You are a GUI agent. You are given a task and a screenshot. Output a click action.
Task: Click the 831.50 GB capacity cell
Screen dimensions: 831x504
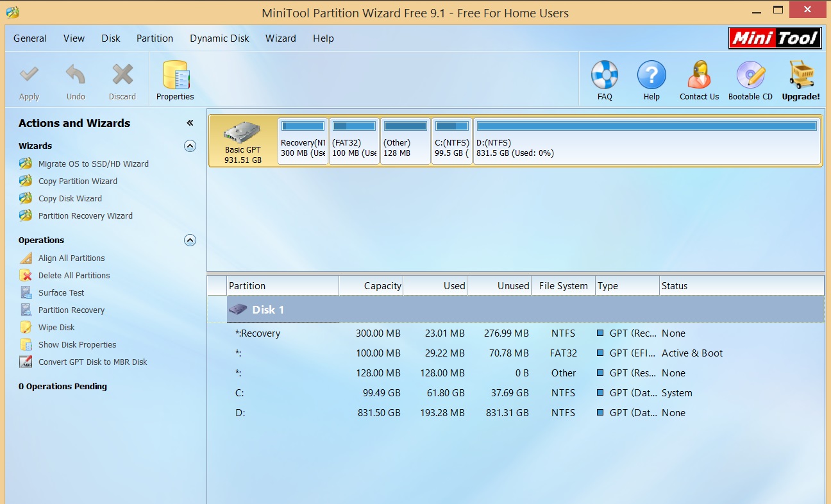click(379, 413)
